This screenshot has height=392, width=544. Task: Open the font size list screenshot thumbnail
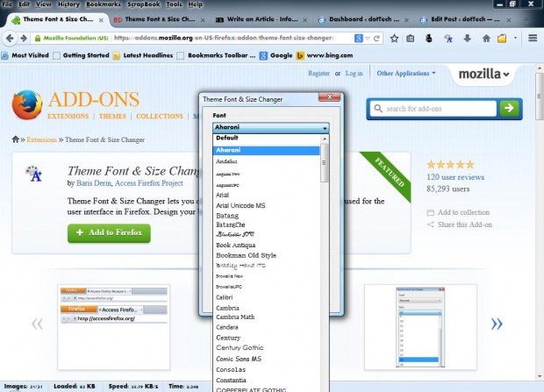pyautogui.click(x=420, y=327)
